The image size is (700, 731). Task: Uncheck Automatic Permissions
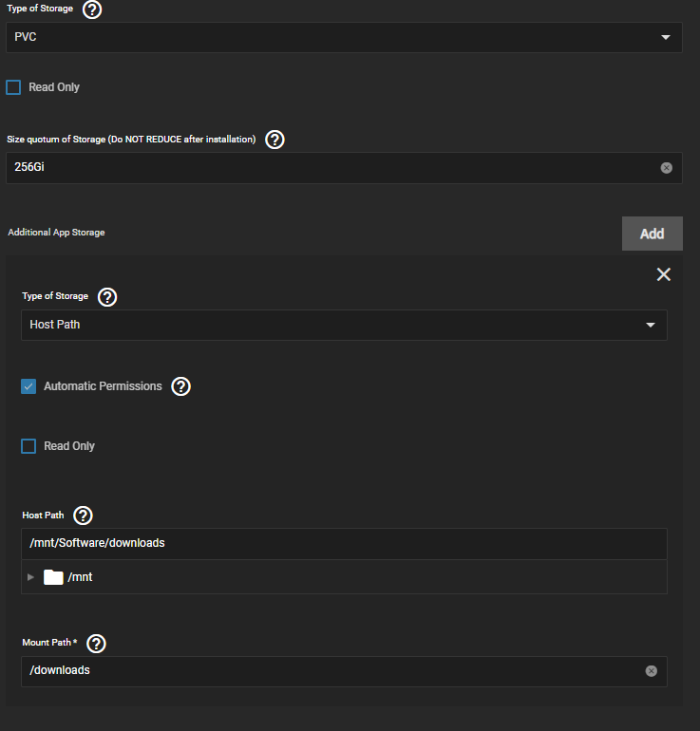[28, 386]
